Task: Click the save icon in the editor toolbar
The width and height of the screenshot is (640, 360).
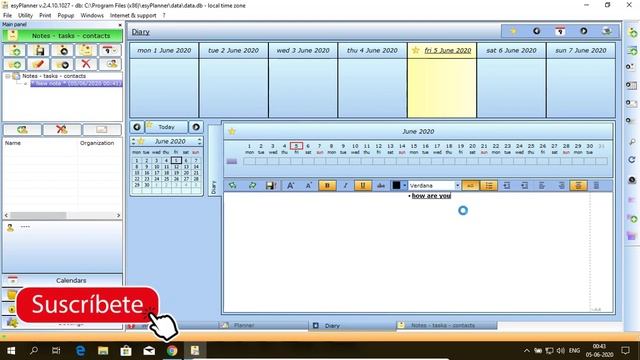Action: (271, 186)
